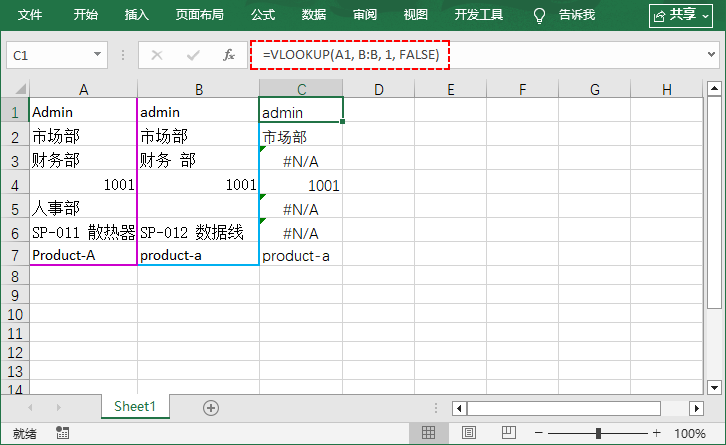Screen dimensions: 726x445
Task: Add a new sheet with plus icon
Action: tap(211, 408)
